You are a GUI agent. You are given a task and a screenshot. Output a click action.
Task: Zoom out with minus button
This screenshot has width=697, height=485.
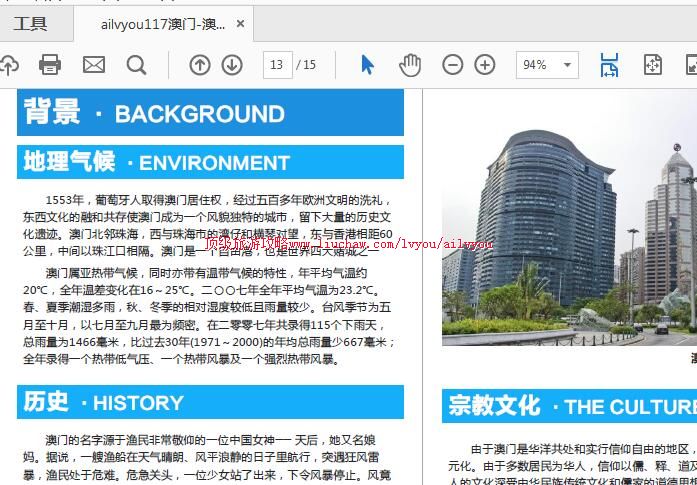click(x=453, y=65)
